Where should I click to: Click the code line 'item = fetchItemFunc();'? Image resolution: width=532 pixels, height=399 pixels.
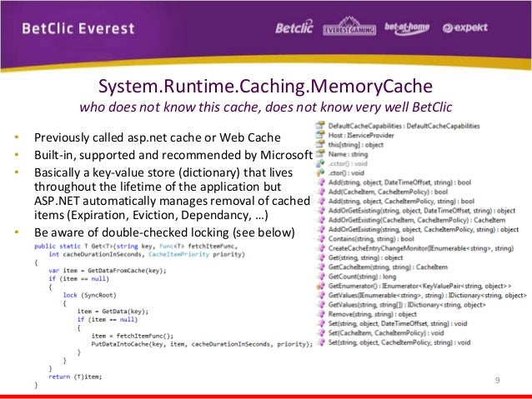(x=133, y=336)
